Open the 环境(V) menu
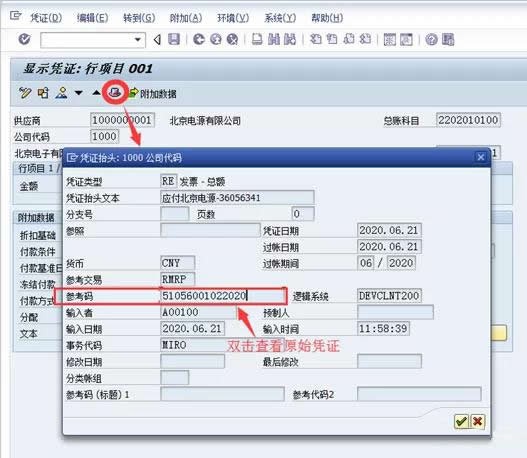Image resolution: width=527 pixels, height=458 pixels. point(233,17)
